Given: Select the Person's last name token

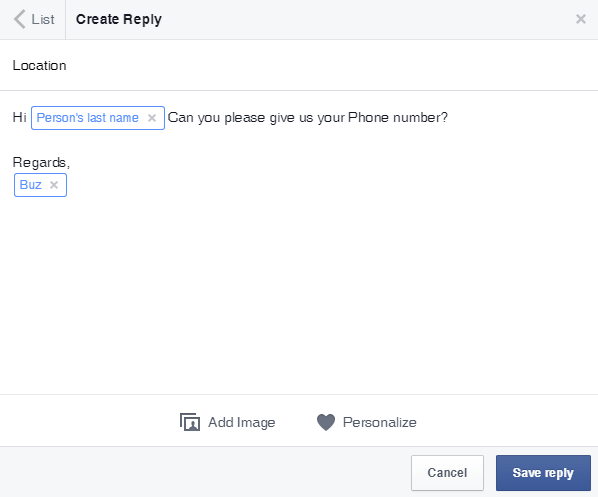Looking at the screenshot, I should [x=87, y=118].
